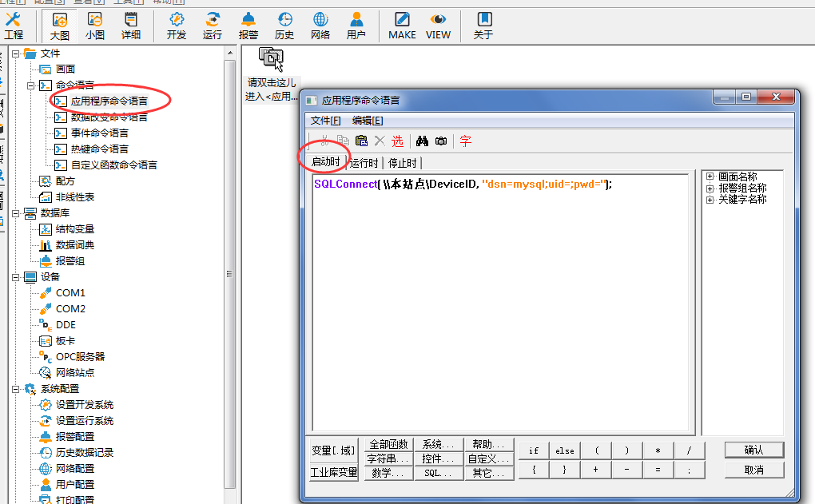Insert the 'if' keyword button

point(534,450)
